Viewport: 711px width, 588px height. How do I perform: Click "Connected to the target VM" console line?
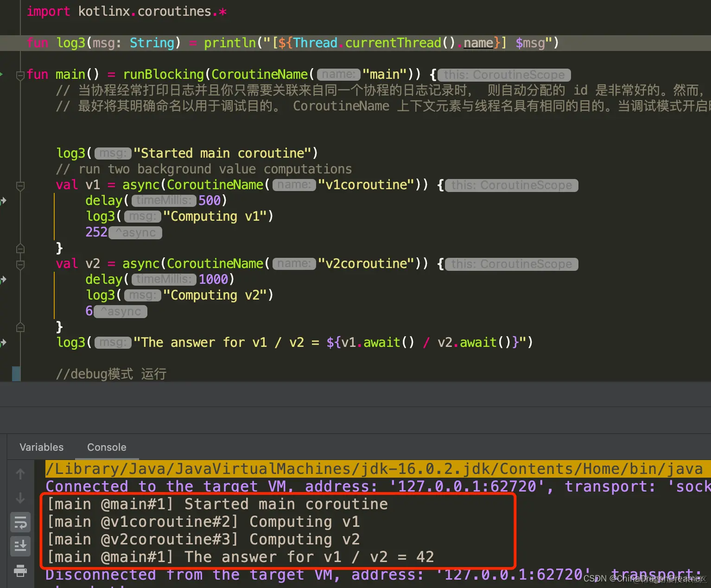(x=378, y=486)
